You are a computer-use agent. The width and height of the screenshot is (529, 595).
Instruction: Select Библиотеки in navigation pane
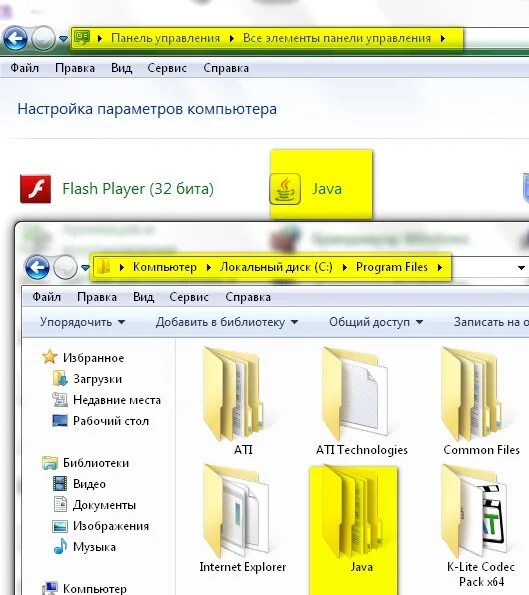pyautogui.click(x=96, y=463)
